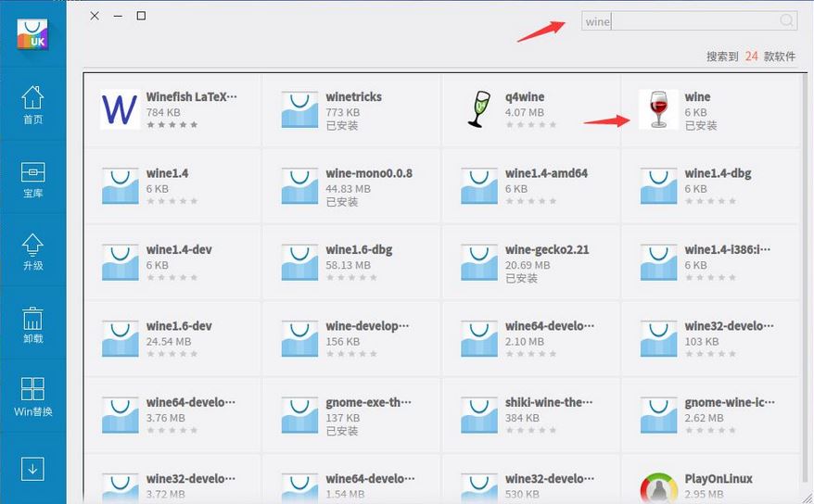Click 已安装 status under gnome-exe-th
Image resolution: width=814 pixels, height=504 pixels.
(341, 431)
